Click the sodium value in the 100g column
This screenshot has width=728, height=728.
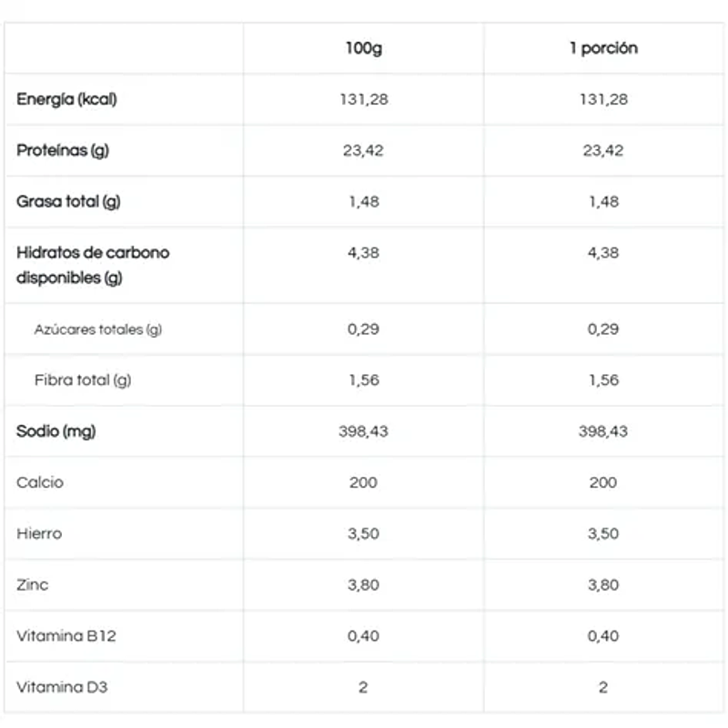(x=363, y=431)
